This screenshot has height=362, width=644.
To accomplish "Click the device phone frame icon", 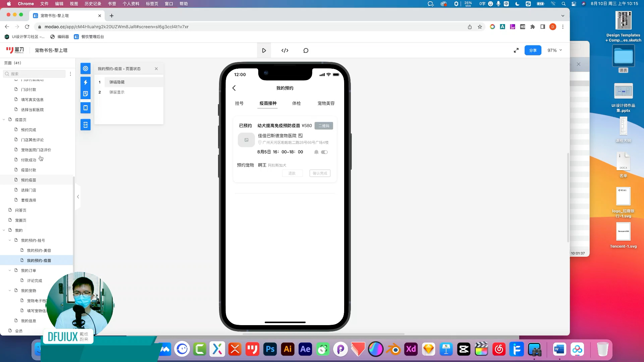I will (86, 108).
